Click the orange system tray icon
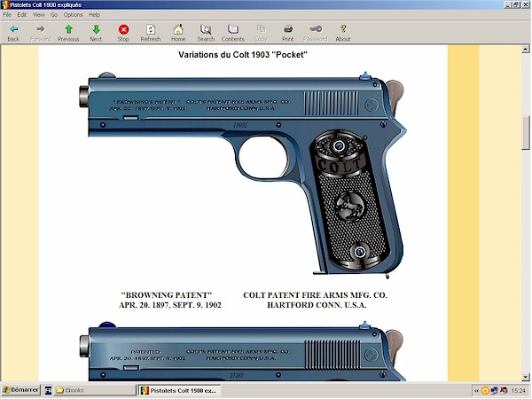The width and height of the screenshot is (532, 399). (x=486, y=391)
